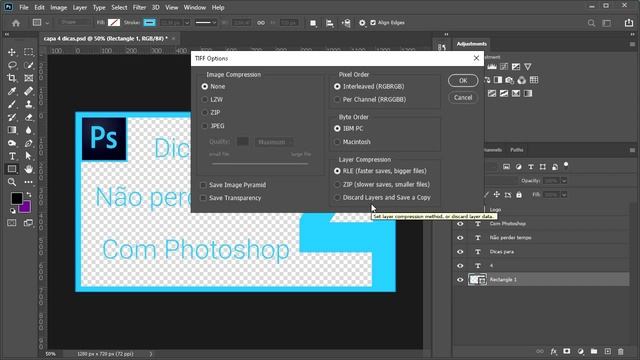Select ZIP (slower saves, smaller files) layer compression

point(337,184)
